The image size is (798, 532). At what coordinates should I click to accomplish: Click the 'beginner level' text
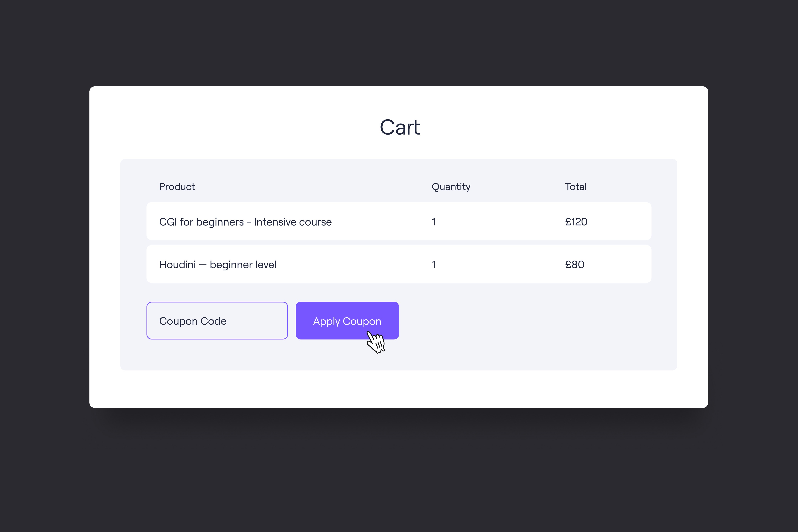point(243,265)
